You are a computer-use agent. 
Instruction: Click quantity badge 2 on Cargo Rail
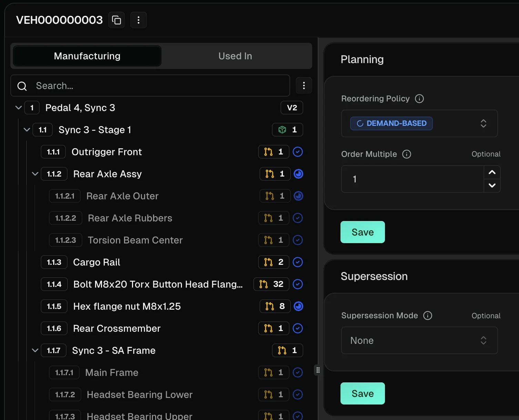[x=274, y=262]
